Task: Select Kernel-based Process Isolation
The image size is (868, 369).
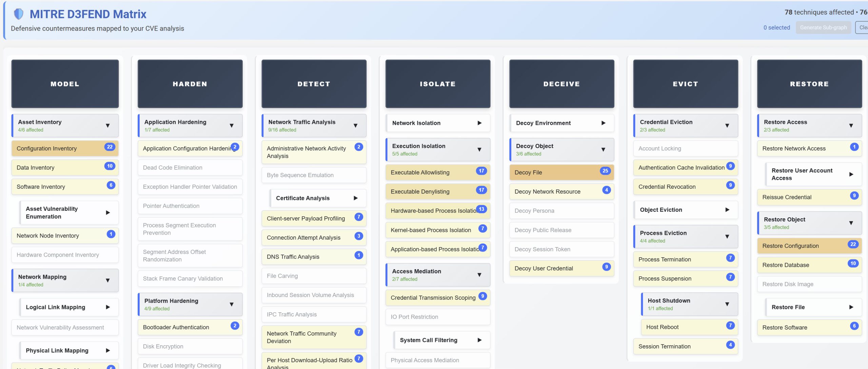Action: pos(438,230)
